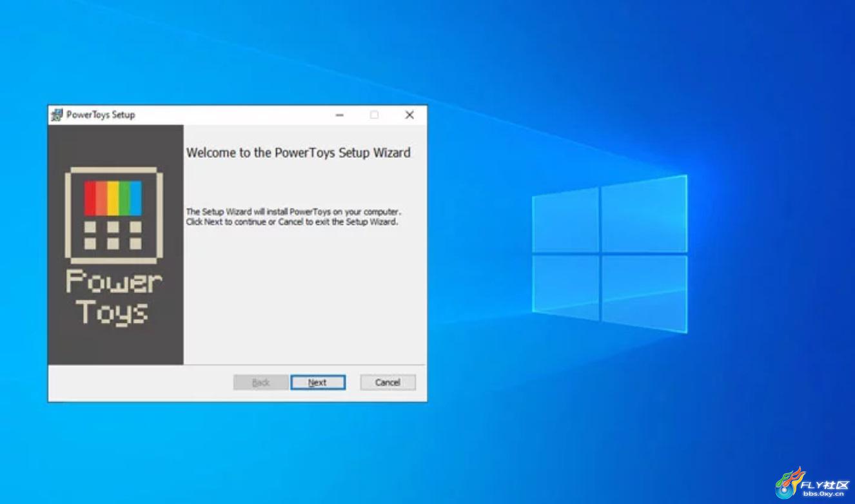Click the disabled Back button

(x=260, y=382)
